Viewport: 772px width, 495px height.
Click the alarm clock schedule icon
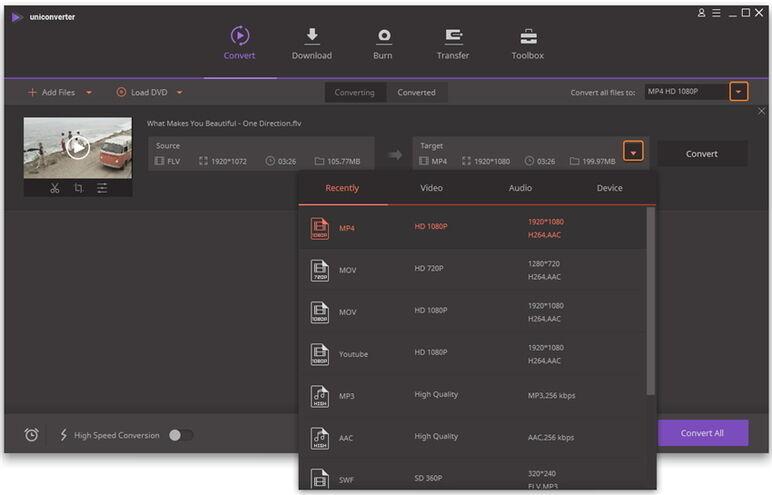(32, 435)
